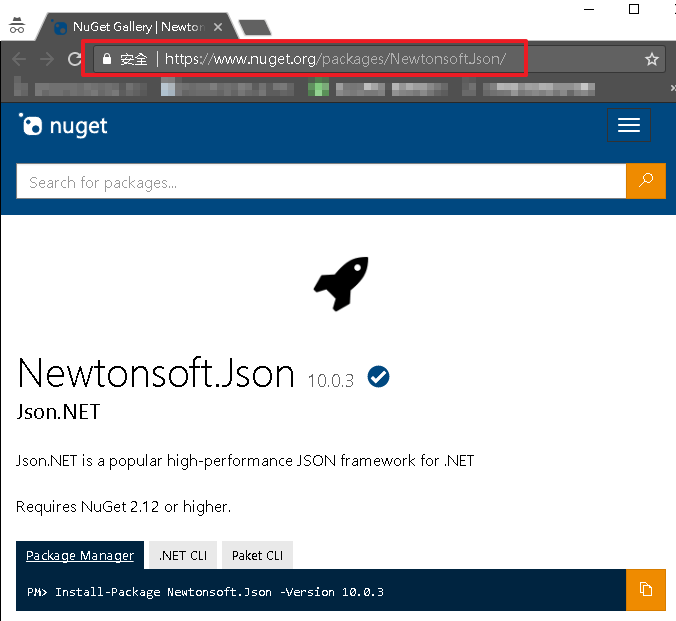
Task: Click the nuget logo
Action: click(x=63, y=125)
